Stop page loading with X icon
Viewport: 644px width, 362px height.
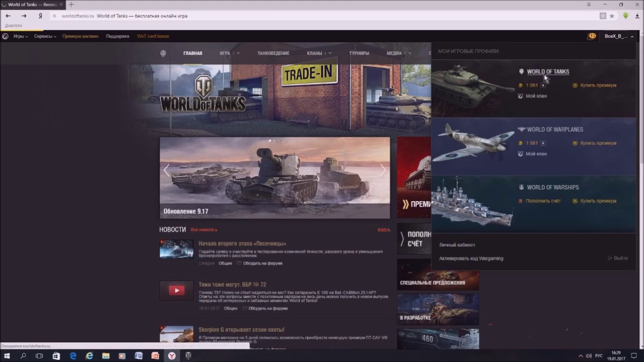54,16
